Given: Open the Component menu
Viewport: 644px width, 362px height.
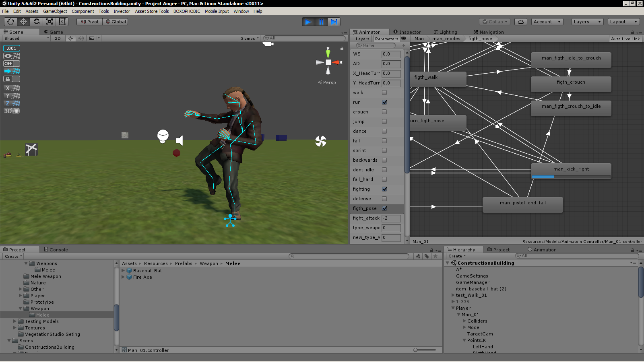Looking at the screenshot, I should (83, 11).
